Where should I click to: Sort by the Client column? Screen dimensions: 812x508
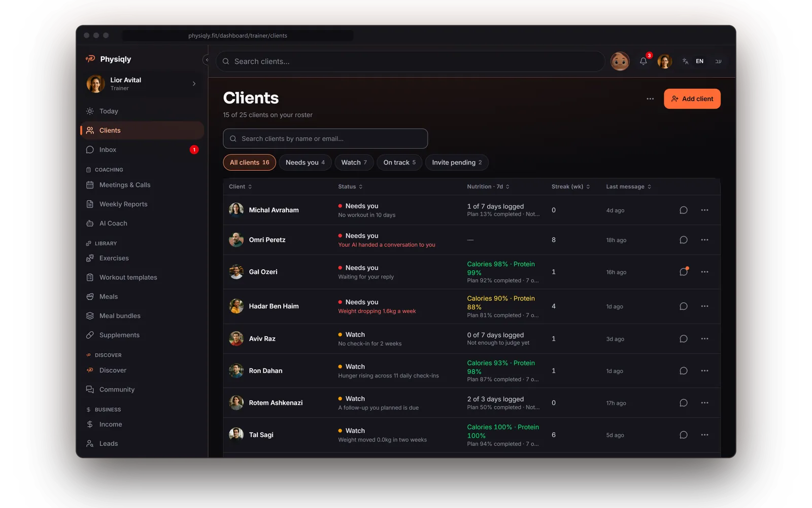(x=241, y=186)
